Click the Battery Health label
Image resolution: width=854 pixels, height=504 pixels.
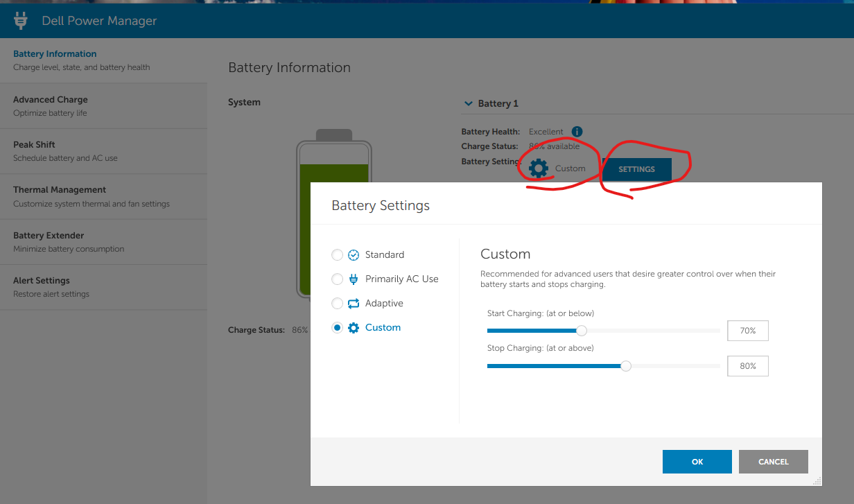pyautogui.click(x=491, y=132)
